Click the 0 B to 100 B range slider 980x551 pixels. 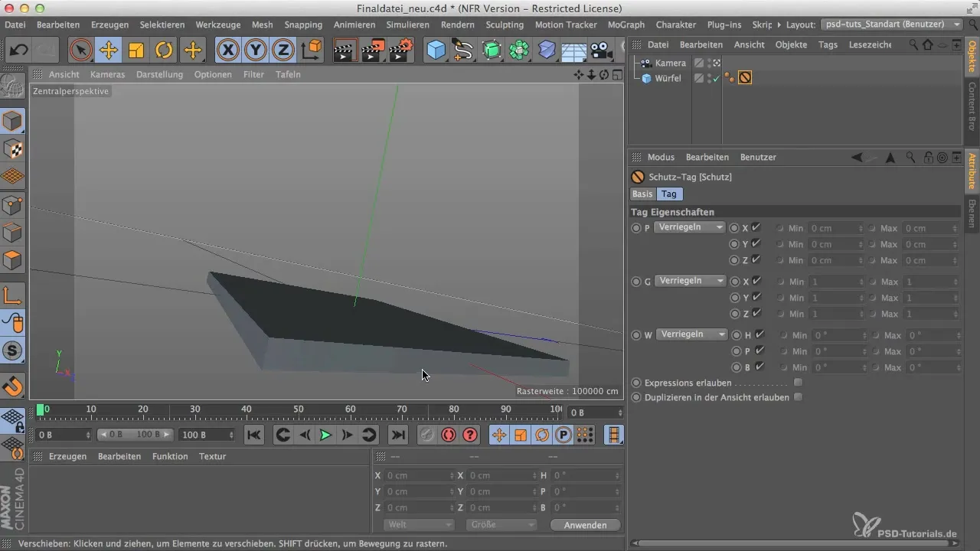pos(135,435)
